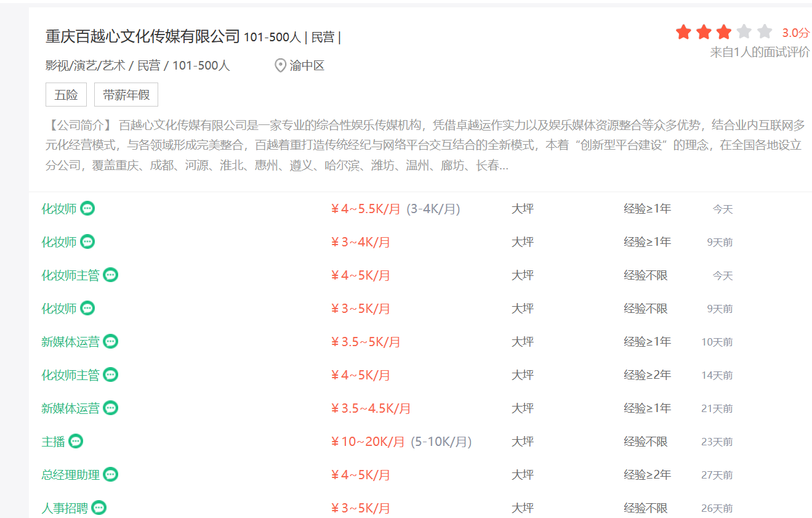Open the 化妆师 job paying ¥3~4K/月
Viewport: 812px width, 518px height.
coord(59,242)
